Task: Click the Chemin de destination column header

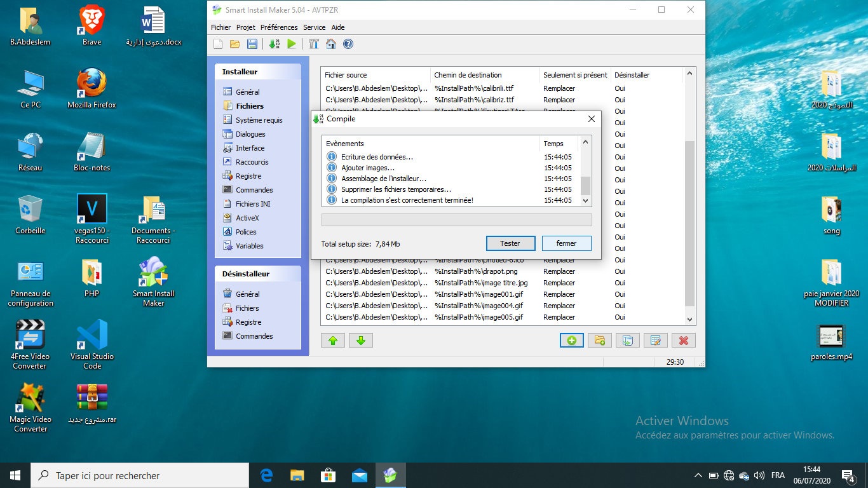Action: tap(485, 75)
